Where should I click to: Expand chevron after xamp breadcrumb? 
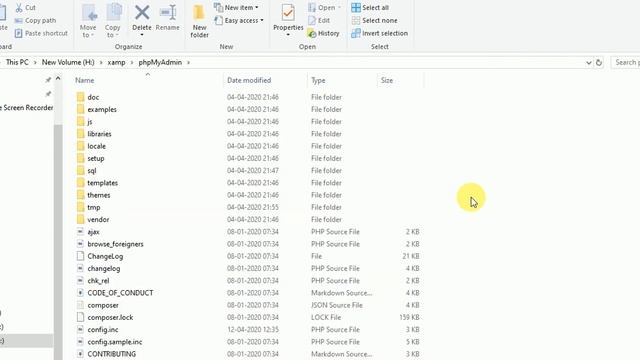point(132,62)
